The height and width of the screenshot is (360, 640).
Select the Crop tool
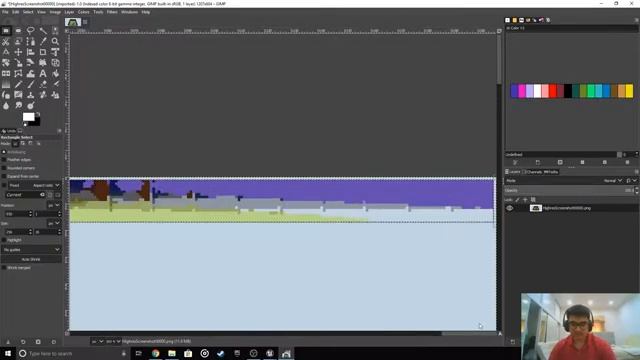pos(43,52)
